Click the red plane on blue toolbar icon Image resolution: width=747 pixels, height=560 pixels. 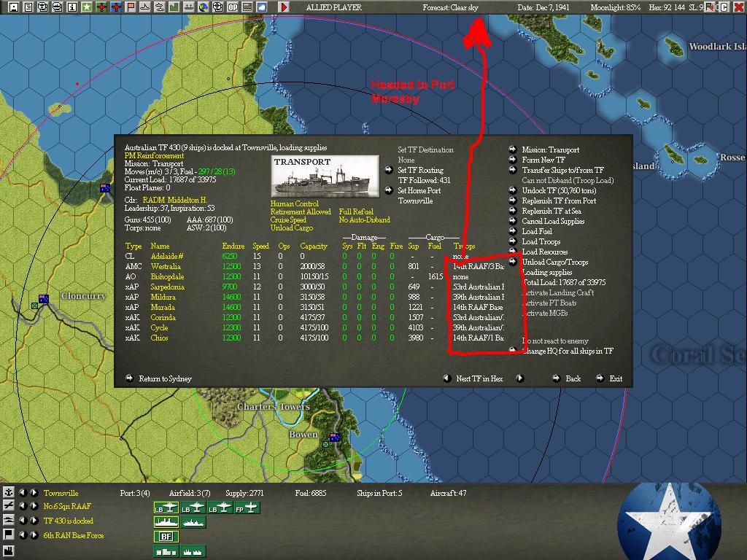[x=116, y=7]
